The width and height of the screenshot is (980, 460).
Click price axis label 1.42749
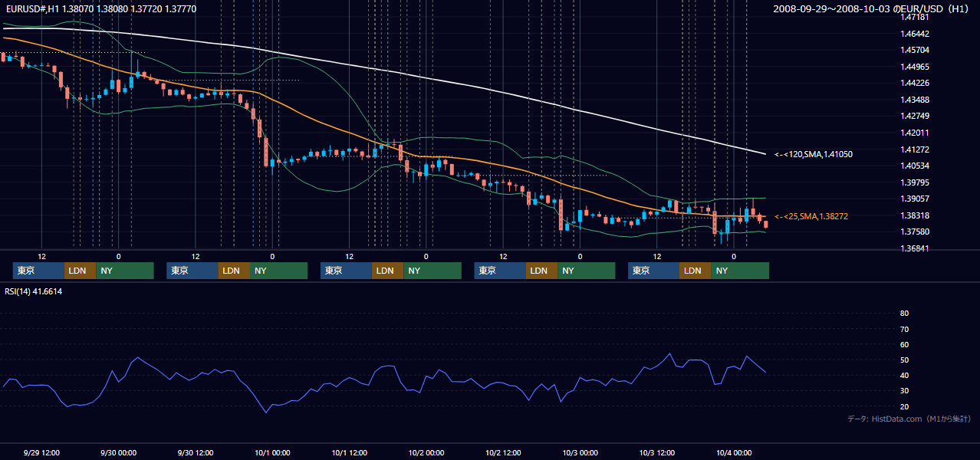[x=915, y=116]
